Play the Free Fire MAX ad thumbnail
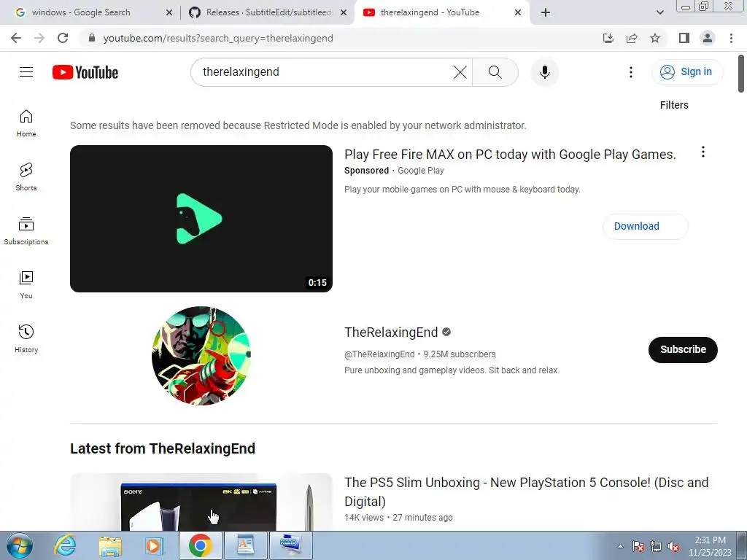This screenshot has height=560, width=747. 201,219
